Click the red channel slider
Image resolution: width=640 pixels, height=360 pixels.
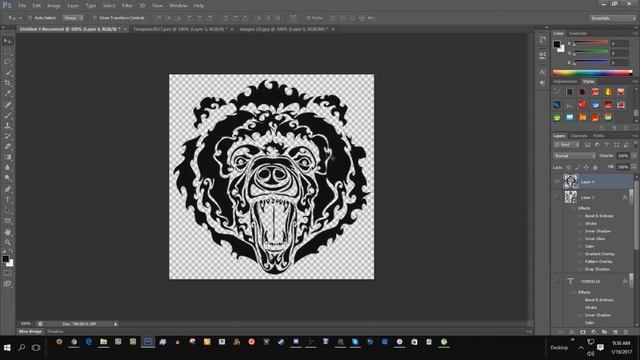coord(591,43)
